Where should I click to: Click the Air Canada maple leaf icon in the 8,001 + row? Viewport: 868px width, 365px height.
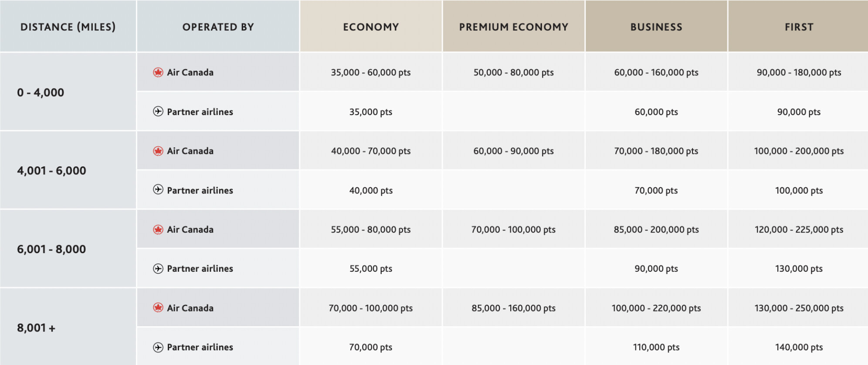158,308
